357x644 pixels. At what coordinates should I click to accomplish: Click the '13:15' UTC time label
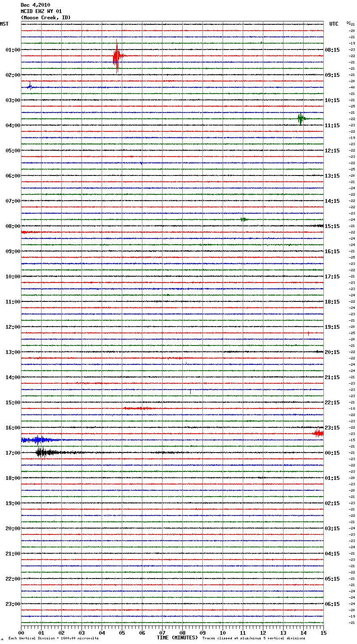coord(332,176)
